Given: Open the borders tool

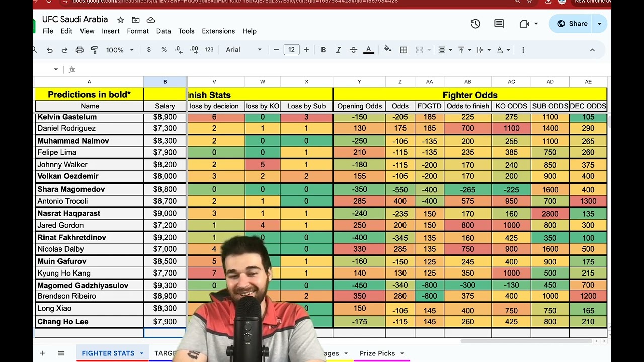Looking at the screenshot, I should pos(404,50).
